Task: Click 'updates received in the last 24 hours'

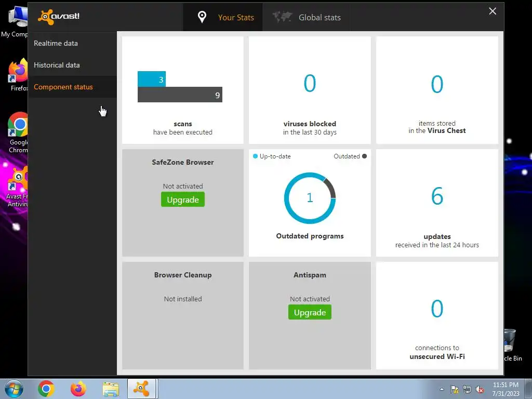Action: 437,241
